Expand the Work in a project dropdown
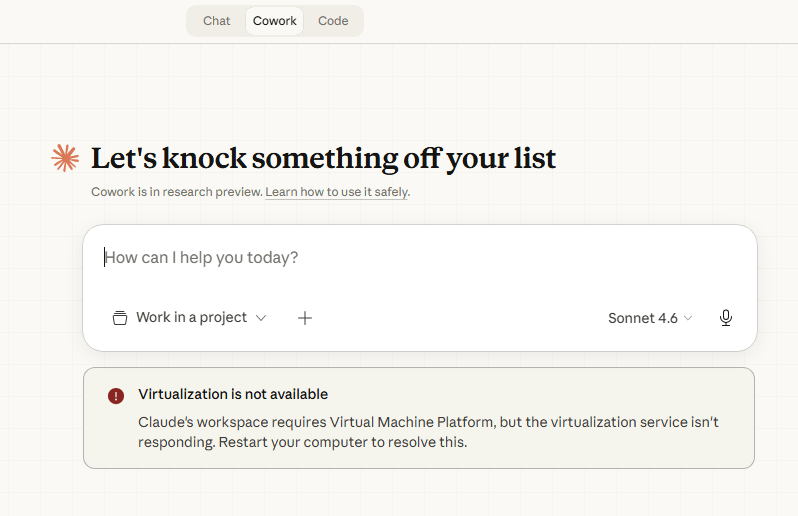 pos(190,318)
